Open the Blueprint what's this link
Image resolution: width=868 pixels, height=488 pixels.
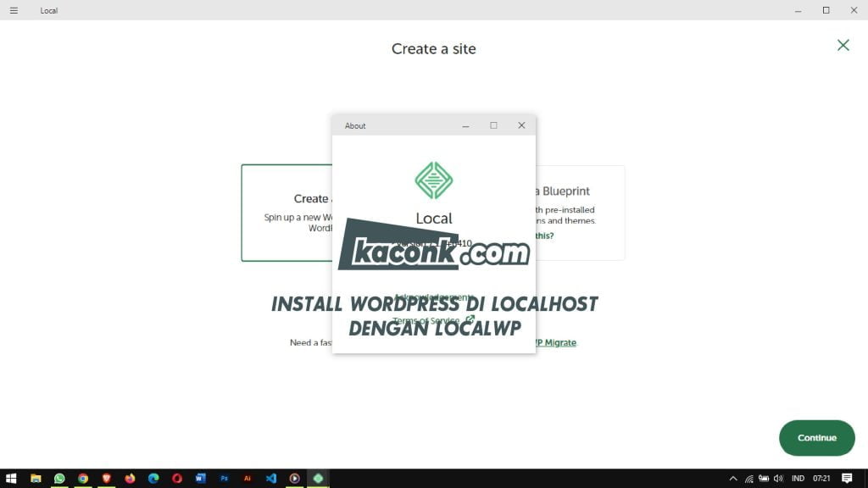(x=545, y=236)
